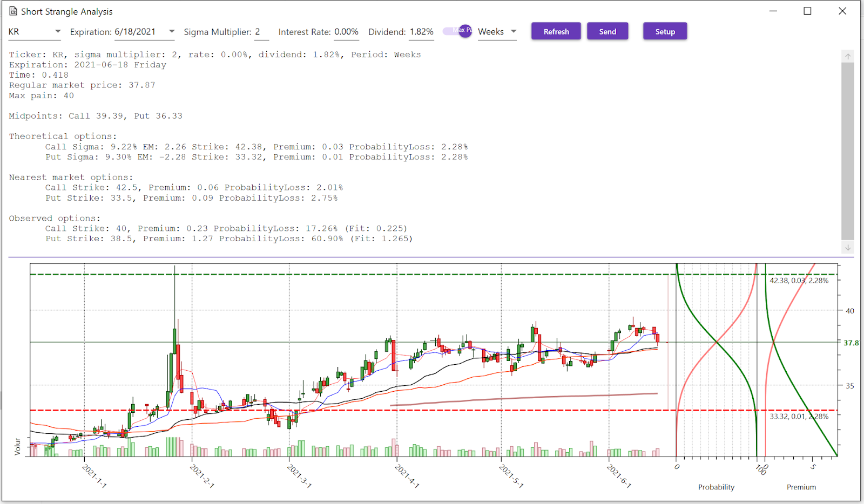Viewport: 864px width, 504px height.
Task: Expand the Expiration date dropdown arrow
Action: pyautogui.click(x=172, y=32)
